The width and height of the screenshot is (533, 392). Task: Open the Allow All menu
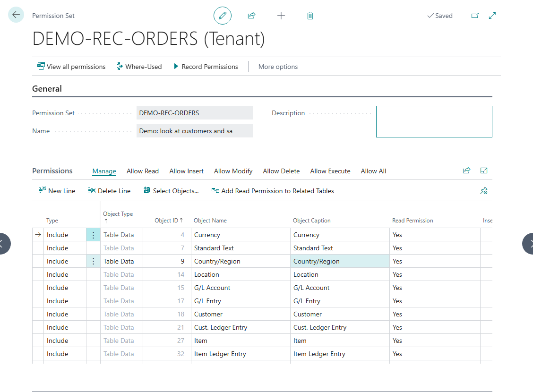tap(373, 171)
